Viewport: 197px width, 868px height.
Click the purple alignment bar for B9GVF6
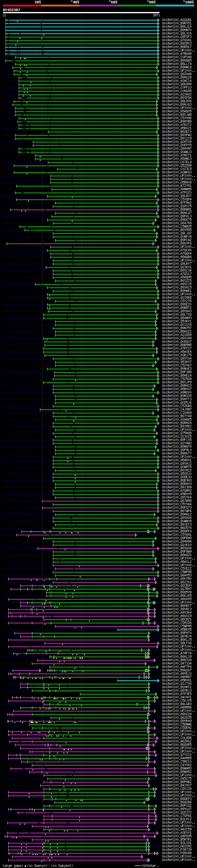click(81, 243)
